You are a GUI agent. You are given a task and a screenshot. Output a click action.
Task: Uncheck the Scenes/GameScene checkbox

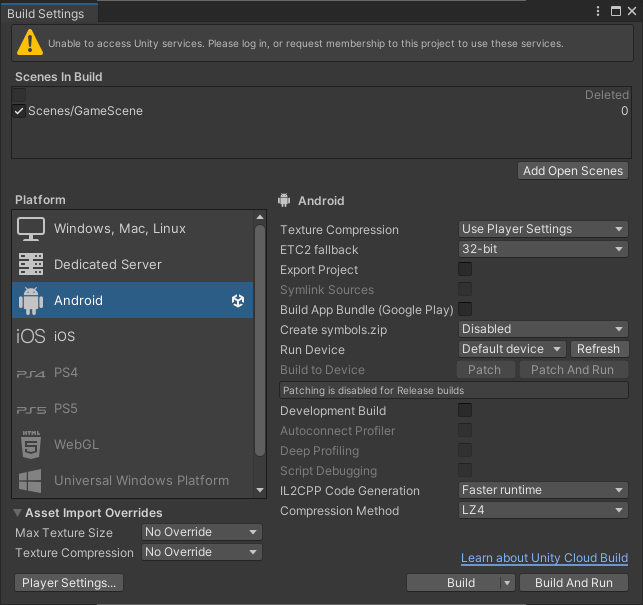coord(19,111)
